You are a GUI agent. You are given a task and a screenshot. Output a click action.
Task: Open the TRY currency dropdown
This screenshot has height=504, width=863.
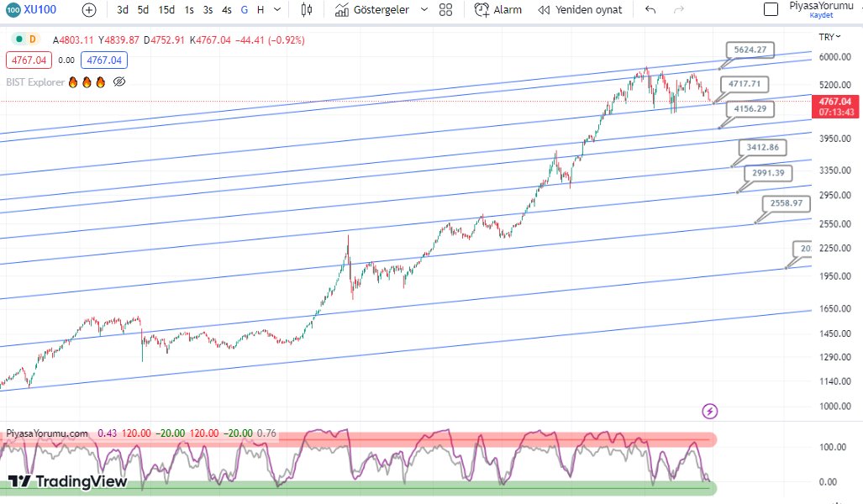coord(829,37)
